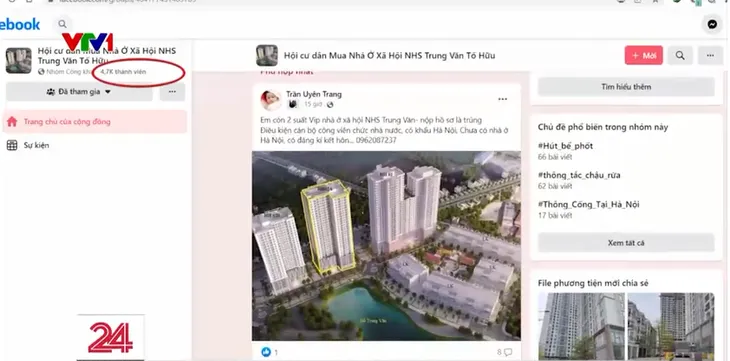730x361 pixels.
Task: Click the group avatar in the sidebar
Action: click(x=19, y=60)
